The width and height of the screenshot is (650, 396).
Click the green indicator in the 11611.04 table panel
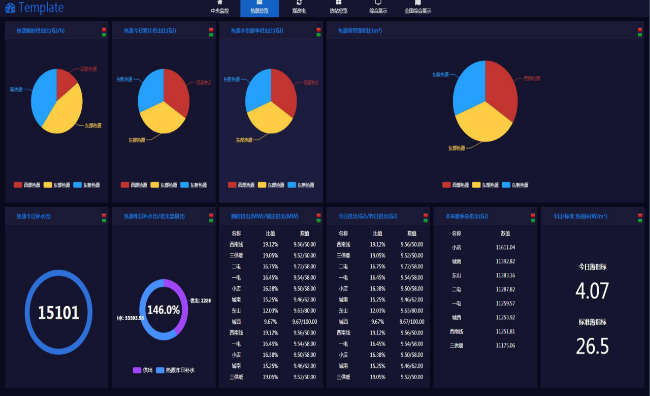533,220
